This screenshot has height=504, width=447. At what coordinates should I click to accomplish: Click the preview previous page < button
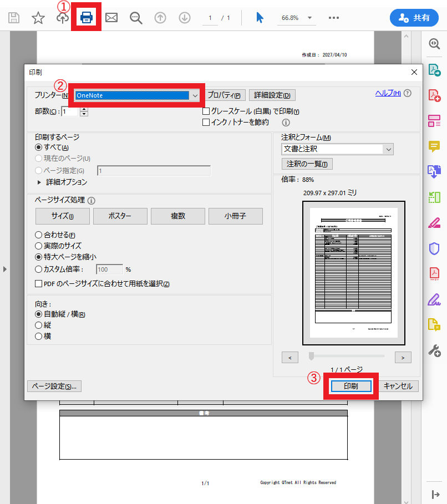[290, 358]
